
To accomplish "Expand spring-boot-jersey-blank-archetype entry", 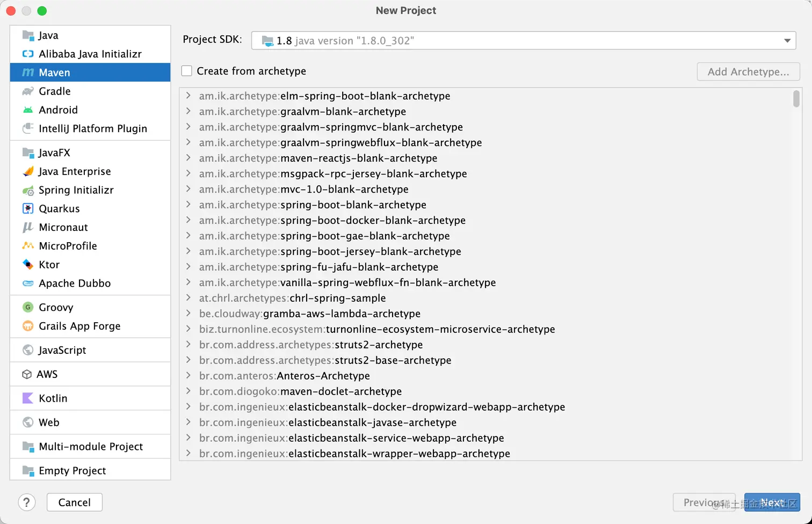I will [188, 251].
